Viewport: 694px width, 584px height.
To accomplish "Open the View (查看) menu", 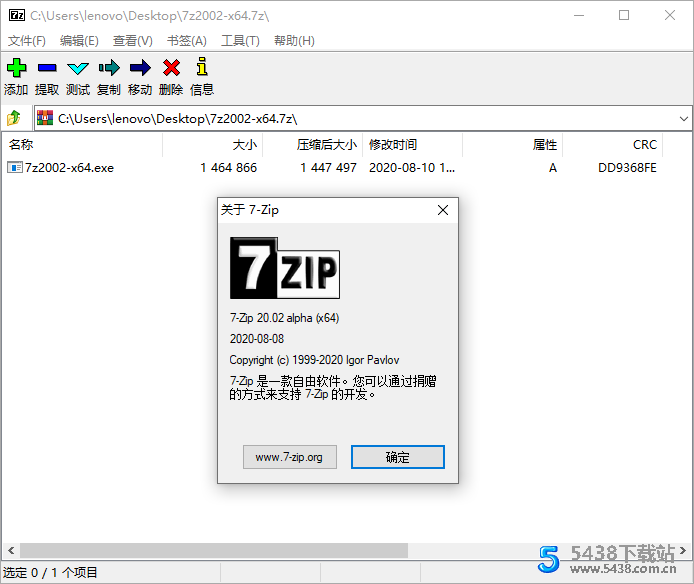I will tap(132, 41).
